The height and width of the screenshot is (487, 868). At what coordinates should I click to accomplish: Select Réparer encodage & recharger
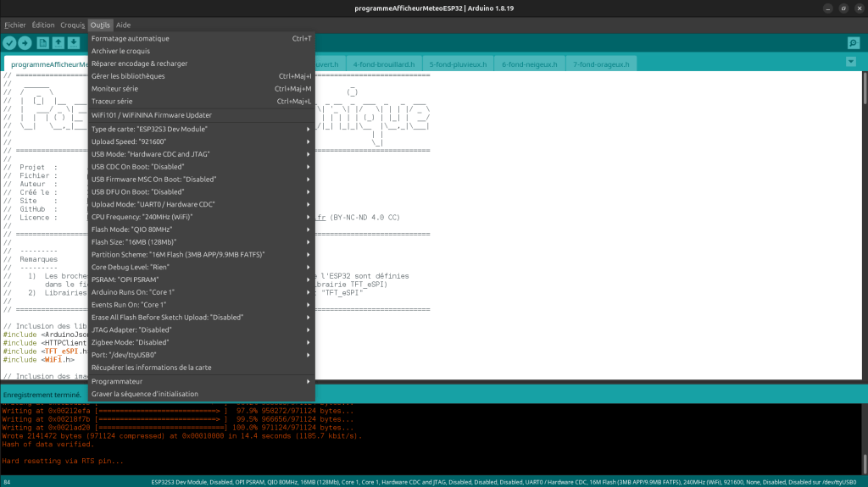tap(202, 64)
